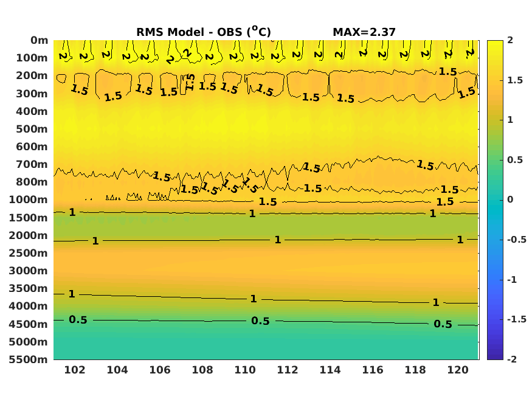Choose the '700m' y-axis label

tap(32, 164)
